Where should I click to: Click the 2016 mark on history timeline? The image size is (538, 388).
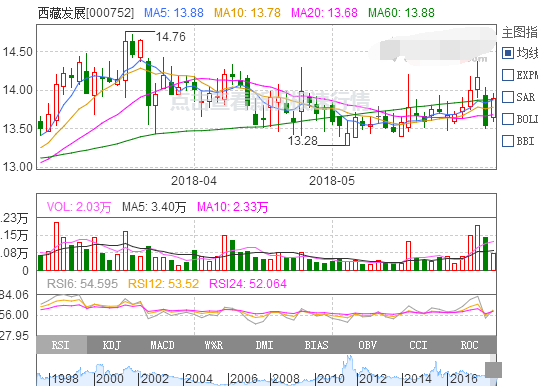coord(464,379)
